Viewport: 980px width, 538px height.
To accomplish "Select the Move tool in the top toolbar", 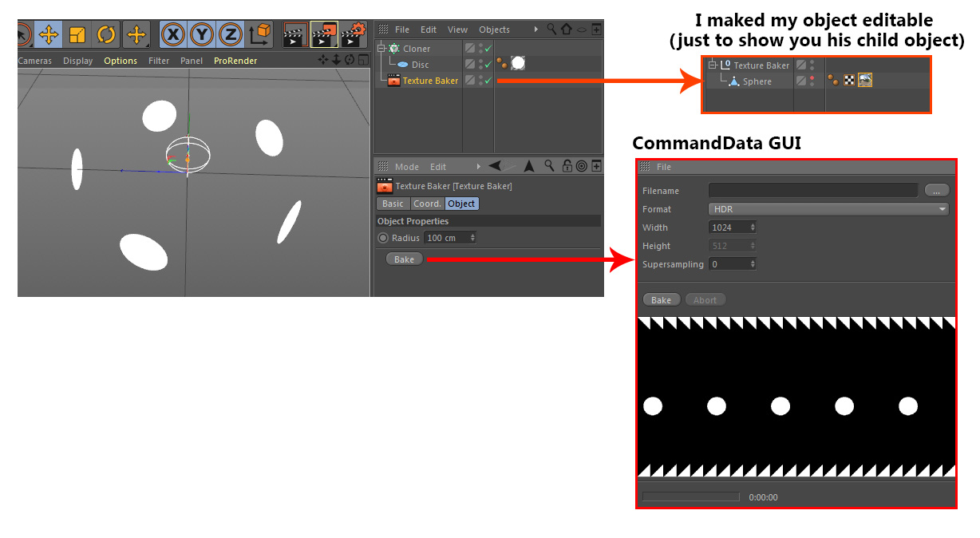I will (49, 34).
